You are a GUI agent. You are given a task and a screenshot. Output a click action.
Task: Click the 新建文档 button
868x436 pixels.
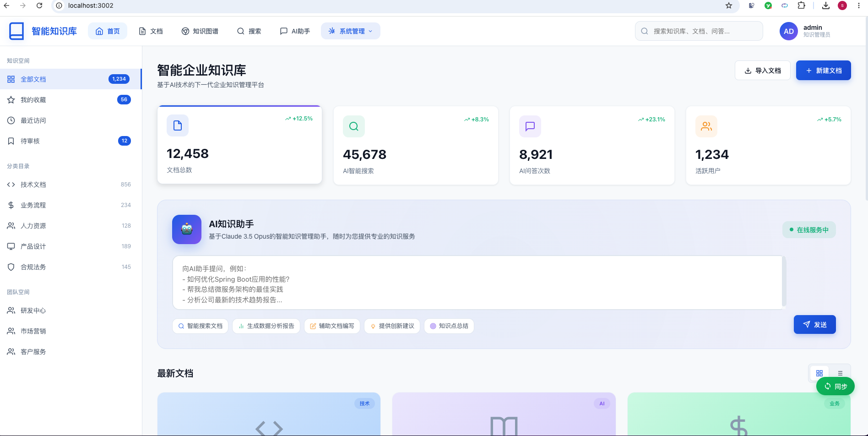coord(824,71)
